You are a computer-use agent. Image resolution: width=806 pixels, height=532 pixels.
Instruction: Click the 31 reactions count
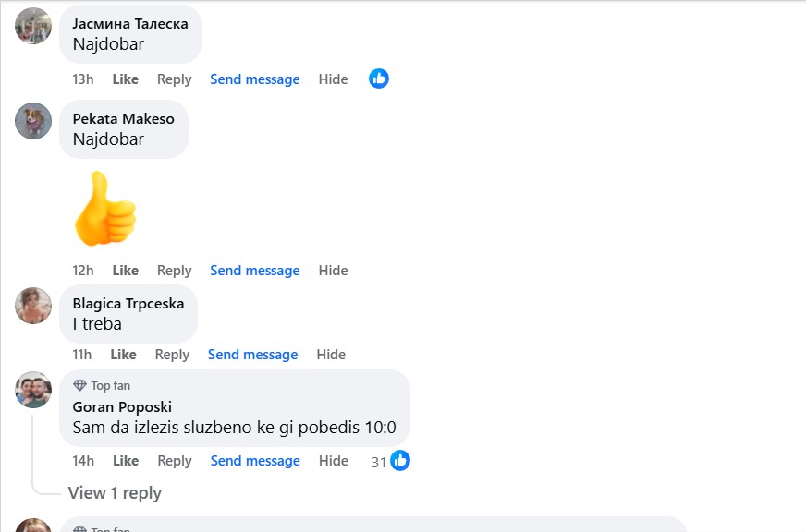tap(379, 462)
